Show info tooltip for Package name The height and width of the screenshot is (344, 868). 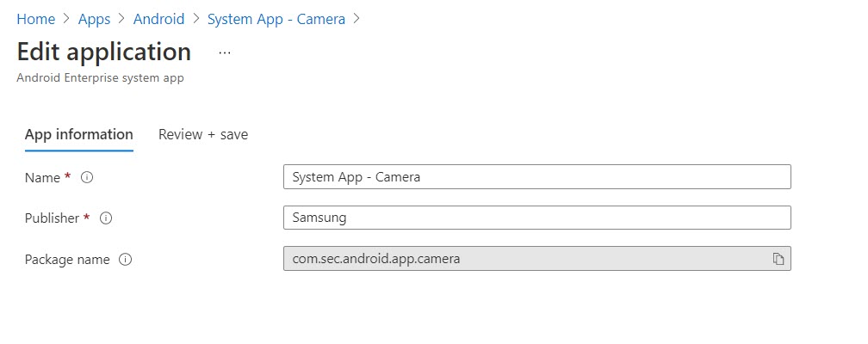tap(126, 260)
